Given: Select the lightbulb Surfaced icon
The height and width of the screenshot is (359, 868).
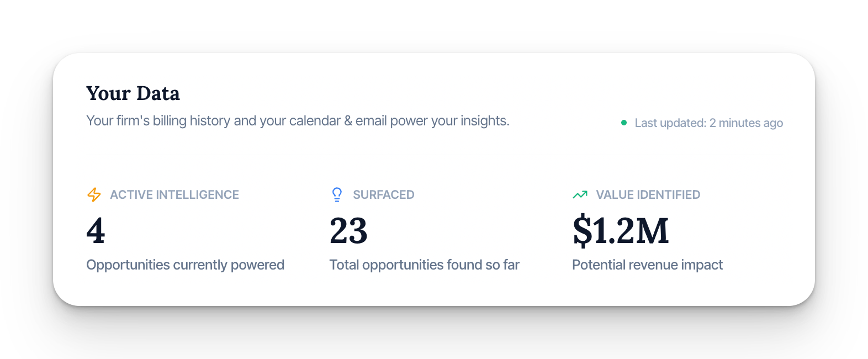Looking at the screenshot, I should click(x=337, y=194).
